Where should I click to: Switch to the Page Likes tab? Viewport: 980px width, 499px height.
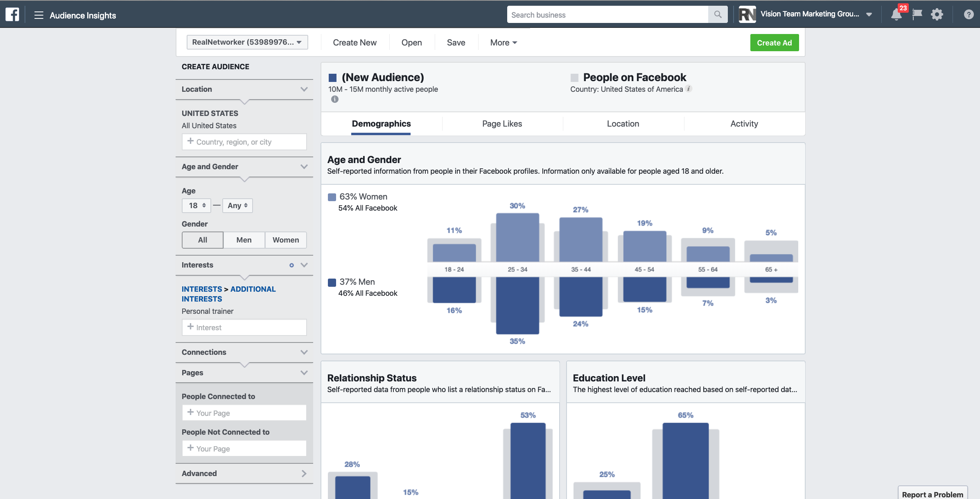[x=502, y=124]
